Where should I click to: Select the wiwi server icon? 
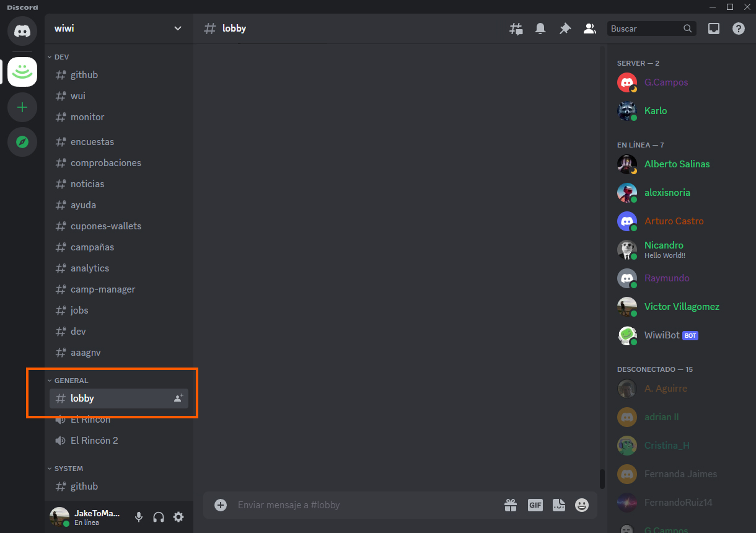(22, 72)
